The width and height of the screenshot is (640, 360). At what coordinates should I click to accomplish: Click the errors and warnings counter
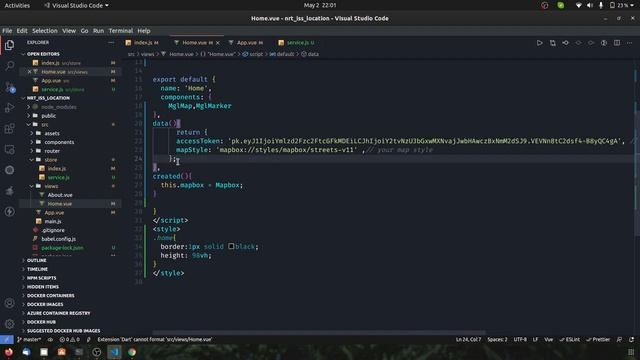coord(69,339)
